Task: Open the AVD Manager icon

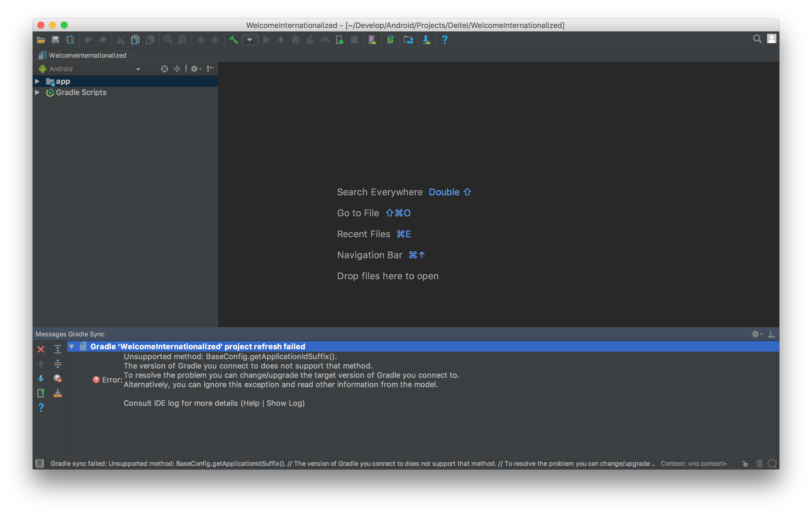Action: (372, 40)
